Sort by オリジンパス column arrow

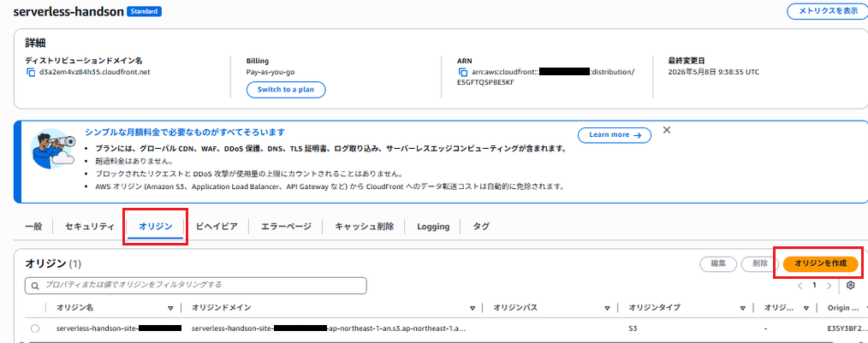[x=607, y=308]
